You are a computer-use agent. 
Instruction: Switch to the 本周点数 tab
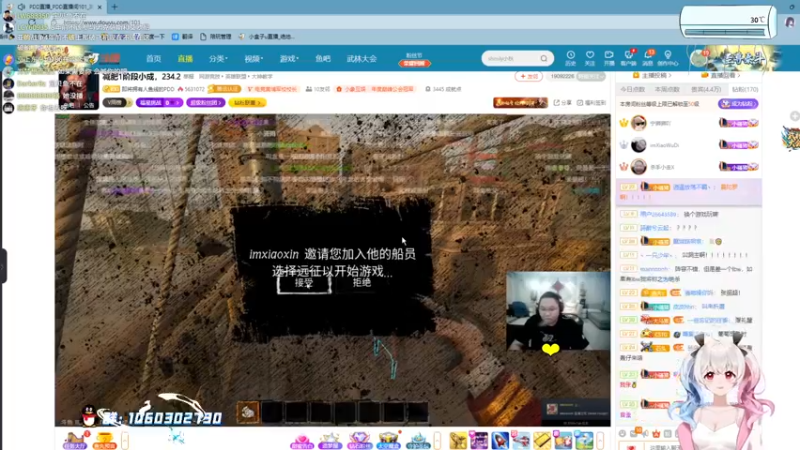(x=667, y=89)
